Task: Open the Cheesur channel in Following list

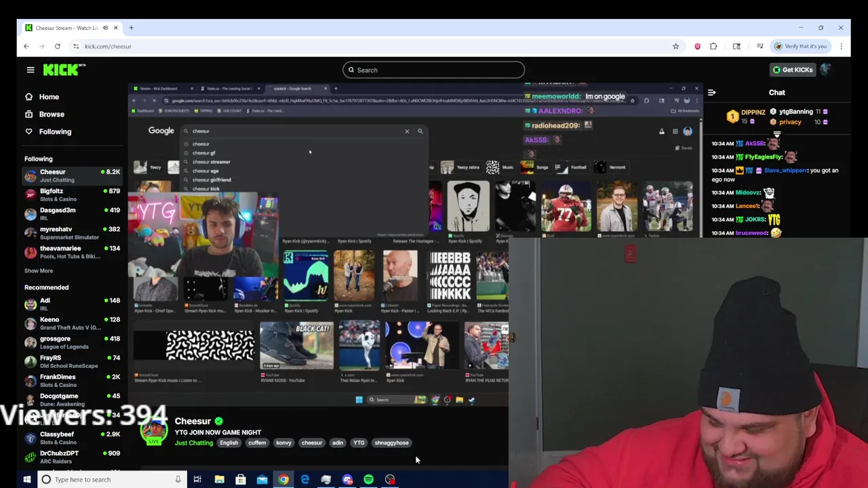Action: [72, 176]
